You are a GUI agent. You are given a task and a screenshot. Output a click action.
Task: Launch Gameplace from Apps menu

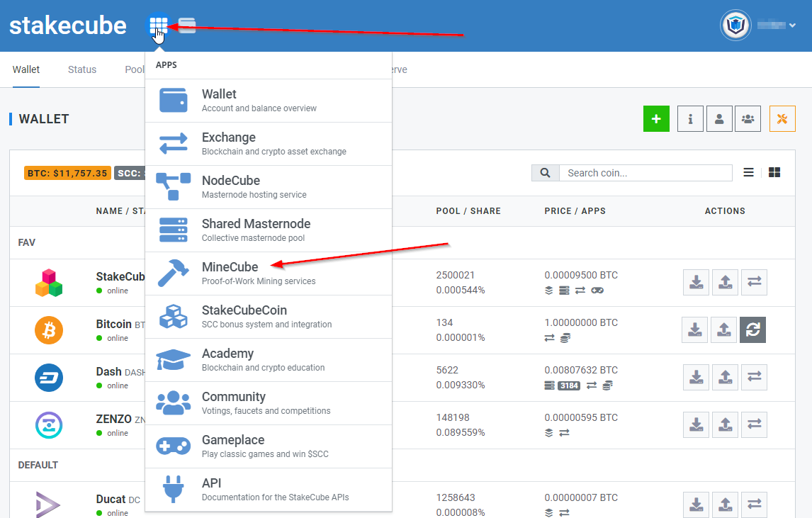tap(269, 446)
